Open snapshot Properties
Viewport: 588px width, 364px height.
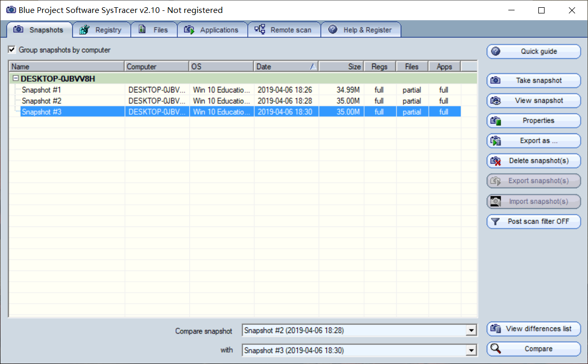(534, 120)
